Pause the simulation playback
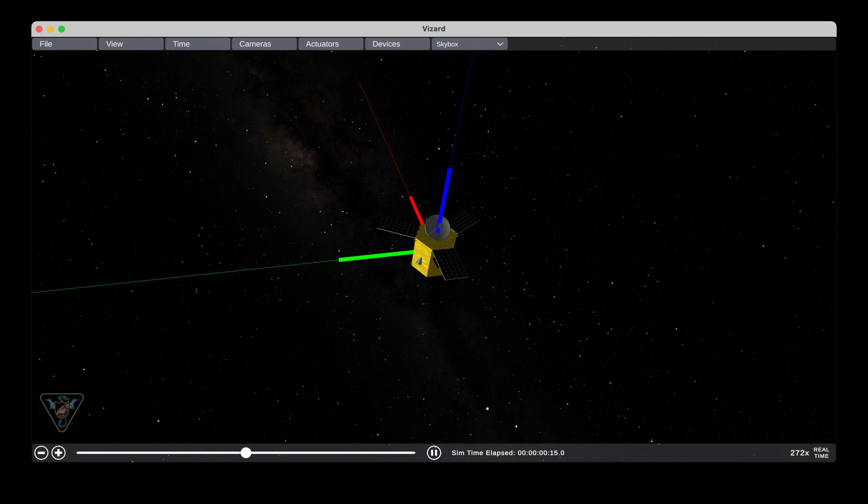 [434, 453]
